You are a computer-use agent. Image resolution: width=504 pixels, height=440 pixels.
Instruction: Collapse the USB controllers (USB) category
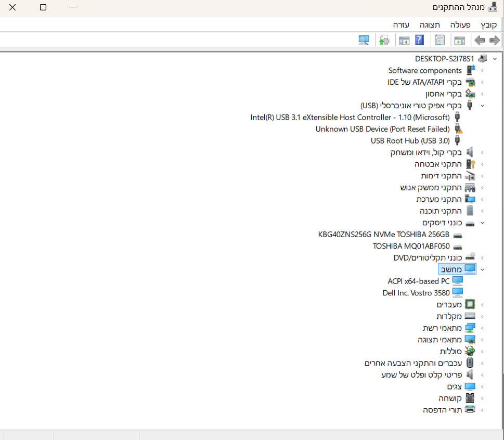pos(483,106)
